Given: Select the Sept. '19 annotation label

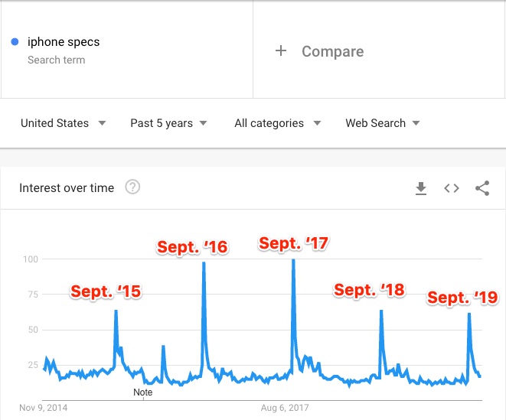Looking at the screenshot, I should tap(462, 298).
